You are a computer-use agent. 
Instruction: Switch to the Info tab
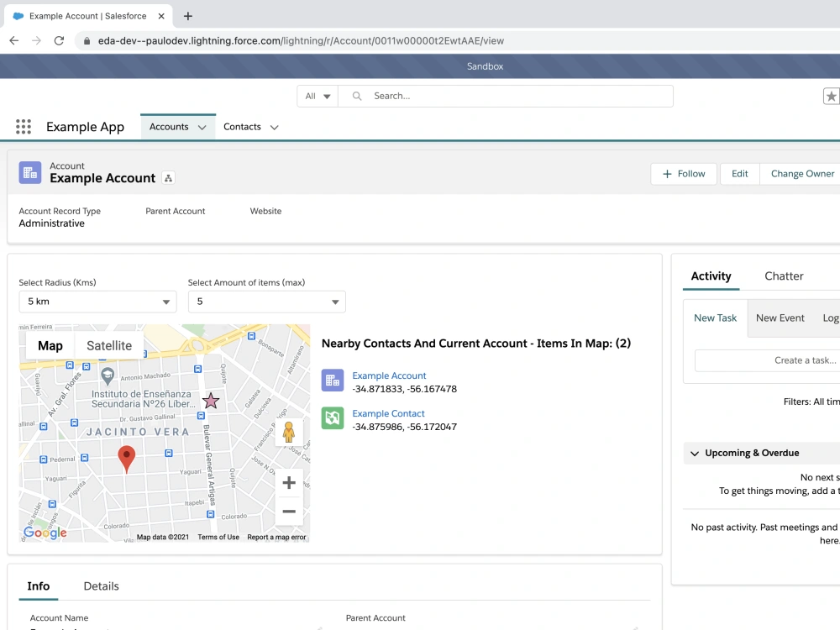point(39,586)
